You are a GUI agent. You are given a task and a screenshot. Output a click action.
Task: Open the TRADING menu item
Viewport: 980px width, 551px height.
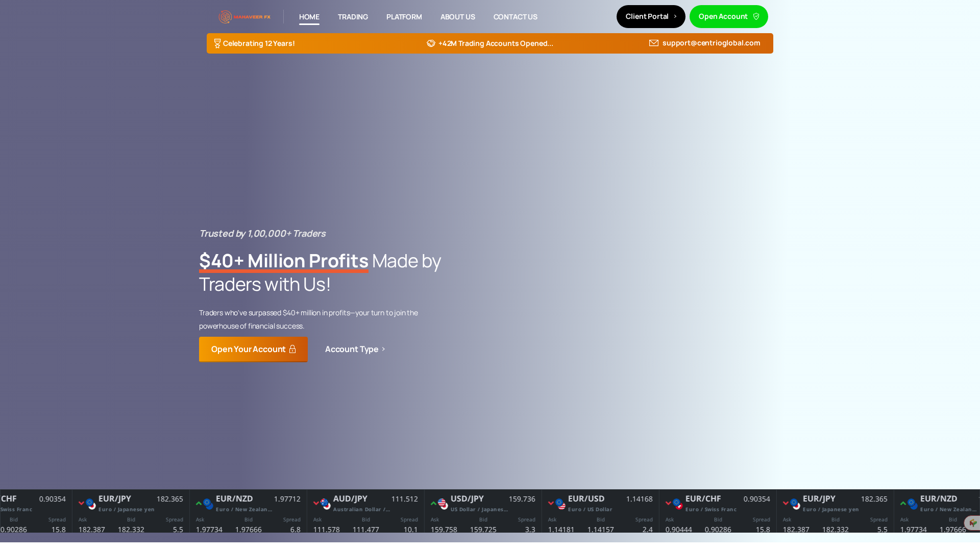353,17
